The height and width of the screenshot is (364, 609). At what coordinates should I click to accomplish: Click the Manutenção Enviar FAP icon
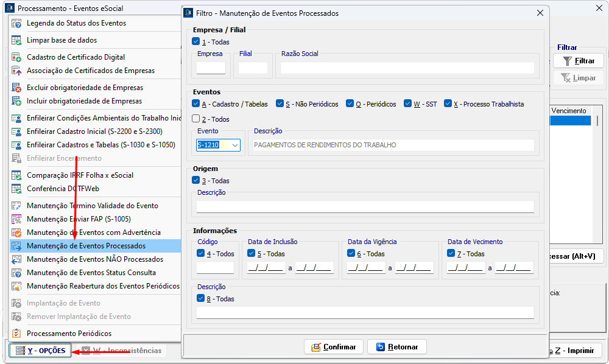pos(16,219)
